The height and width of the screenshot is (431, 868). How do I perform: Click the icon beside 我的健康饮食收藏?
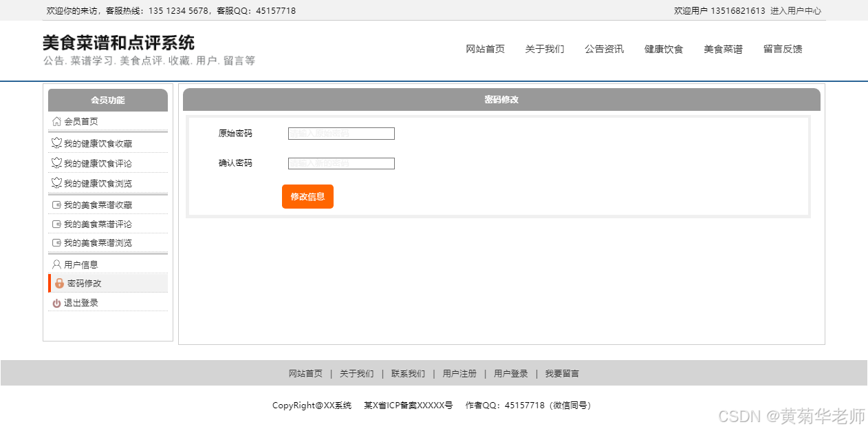click(56, 143)
